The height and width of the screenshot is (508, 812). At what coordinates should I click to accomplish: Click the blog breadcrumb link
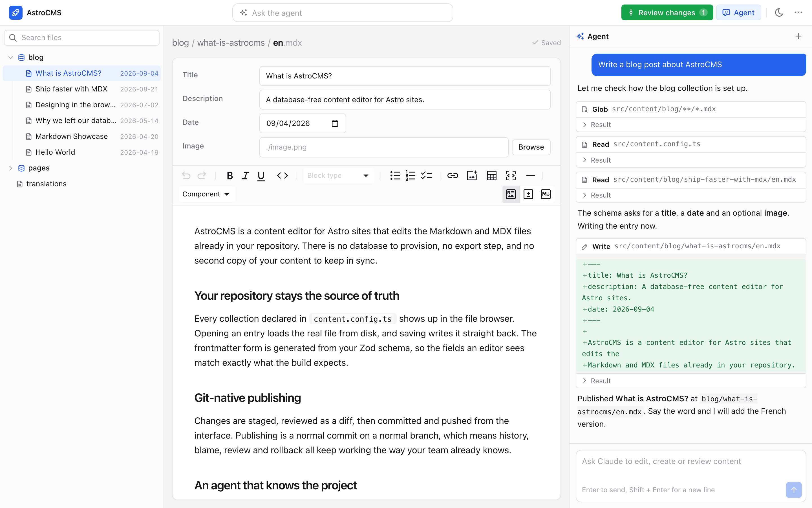click(x=180, y=43)
